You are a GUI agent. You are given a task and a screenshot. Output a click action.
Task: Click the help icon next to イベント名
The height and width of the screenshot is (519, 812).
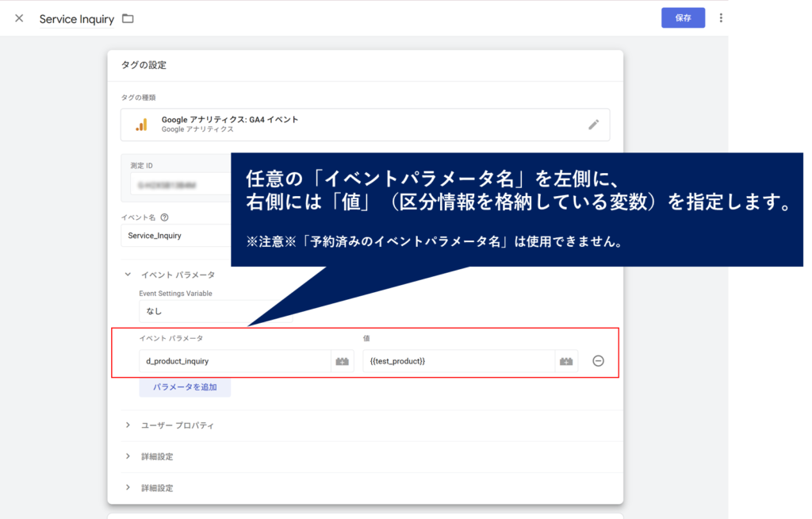164,217
